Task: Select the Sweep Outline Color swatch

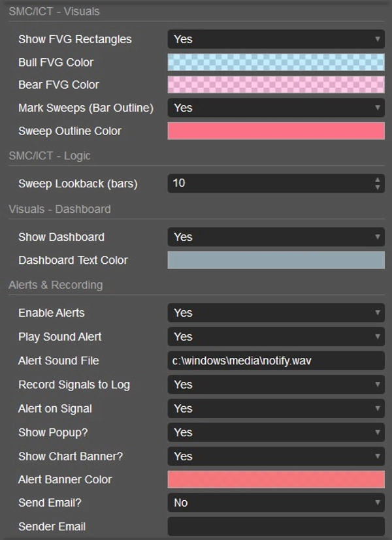Action: click(x=274, y=131)
